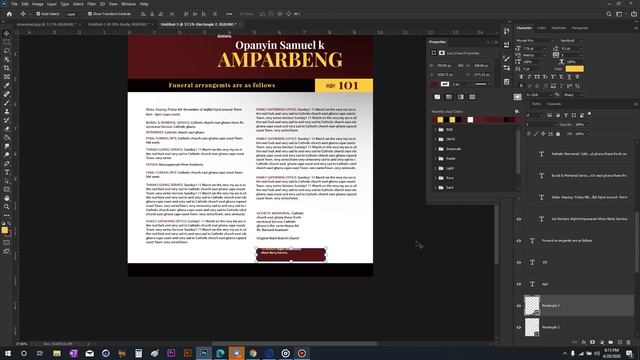
Task: Hide the 'age' text layer
Action: tap(519, 284)
